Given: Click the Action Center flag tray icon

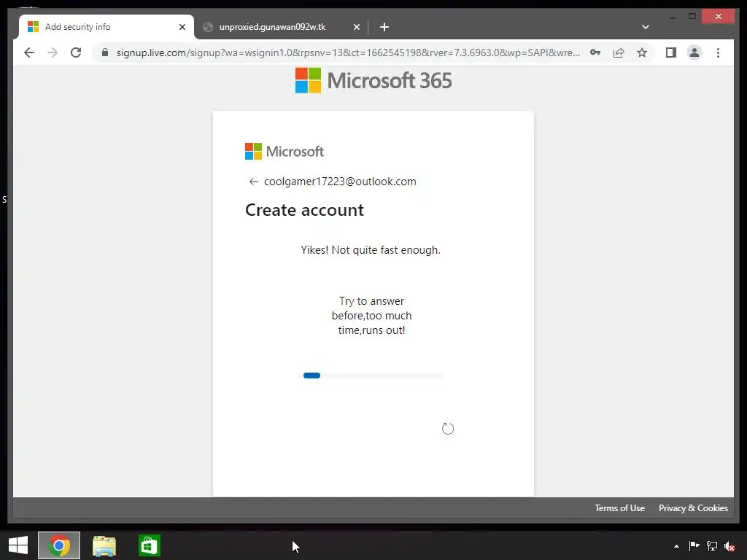Looking at the screenshot, I should tap(694, 545).
